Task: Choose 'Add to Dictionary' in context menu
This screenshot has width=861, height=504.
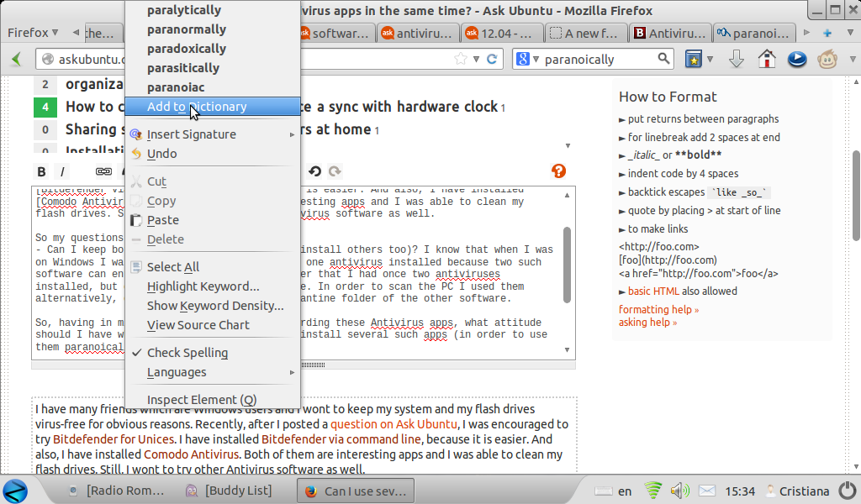Action: pos(213,107)
